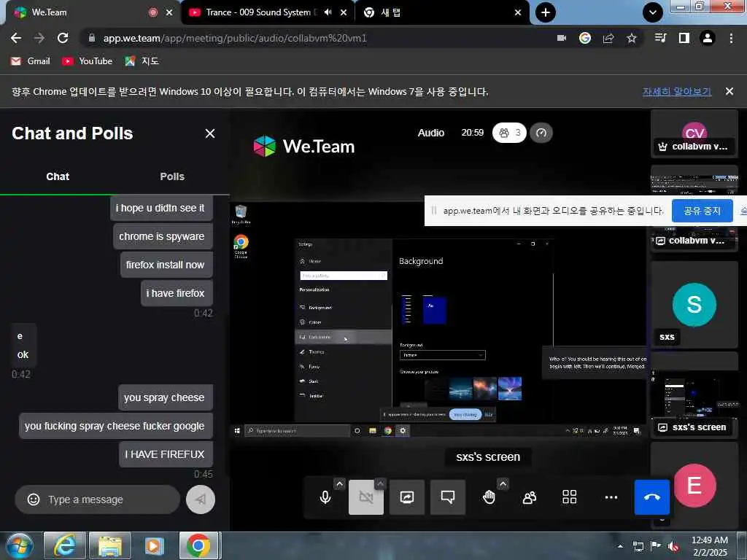Open the tab search dropdown
The width and height of the screenshot is (747, 560).
[x=653, y=12]
